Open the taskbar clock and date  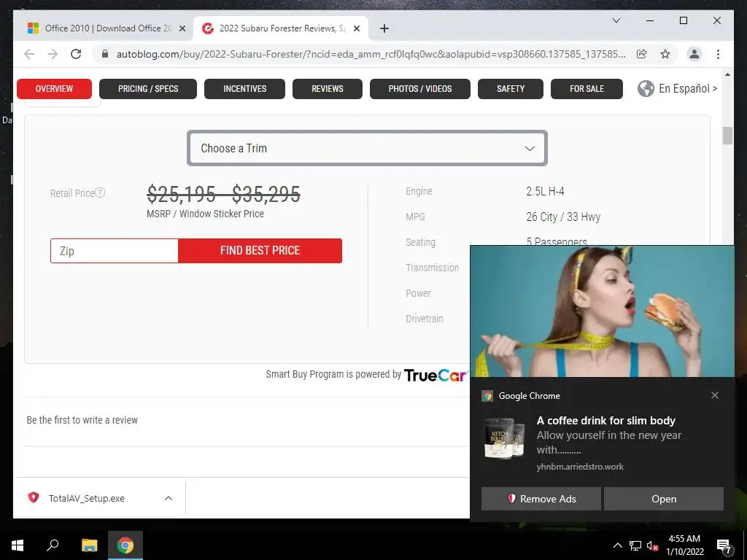(684, 545)
